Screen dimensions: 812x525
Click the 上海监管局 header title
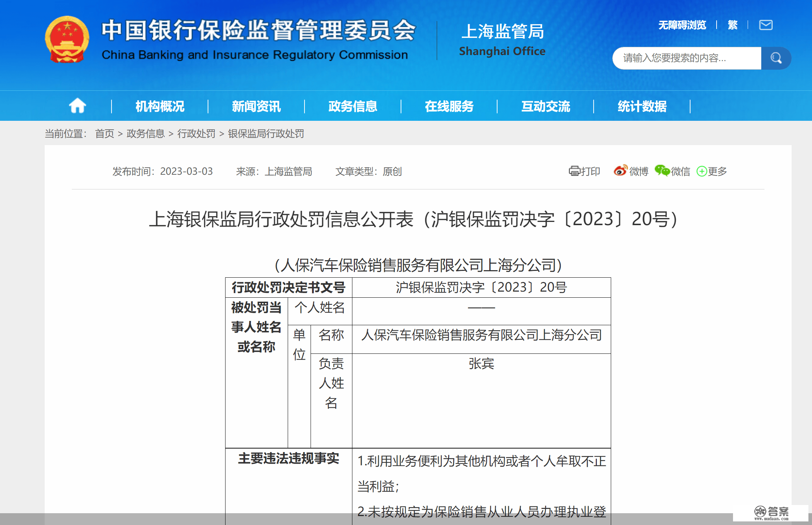[x=502, y=31]
